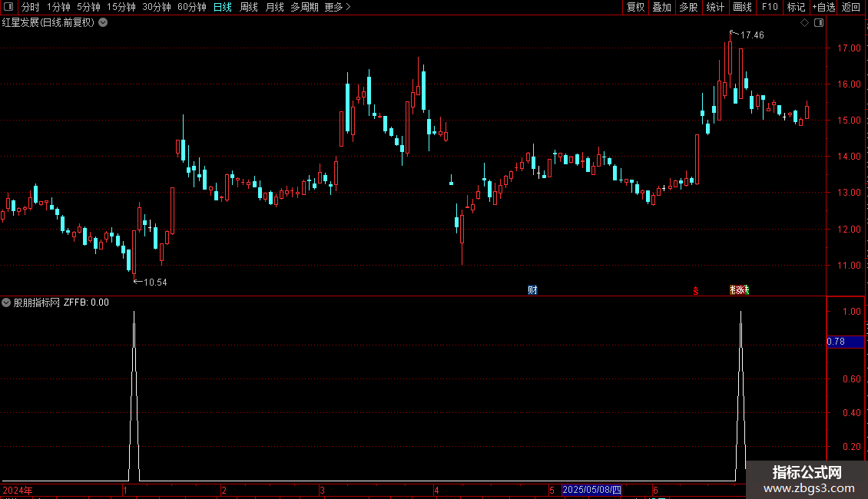
Task: Click month 4 on the time axis
Action: tap(436, 490)
